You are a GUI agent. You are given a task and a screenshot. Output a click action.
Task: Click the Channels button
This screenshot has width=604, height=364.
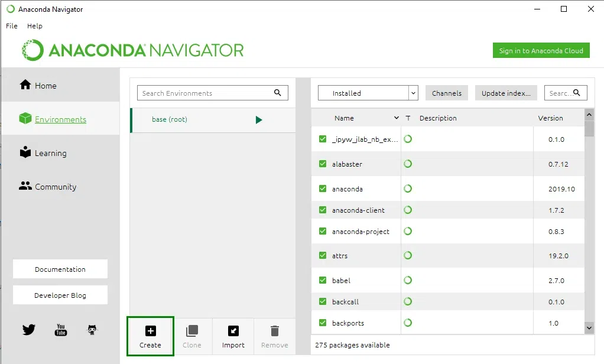(x=446, y=93)
